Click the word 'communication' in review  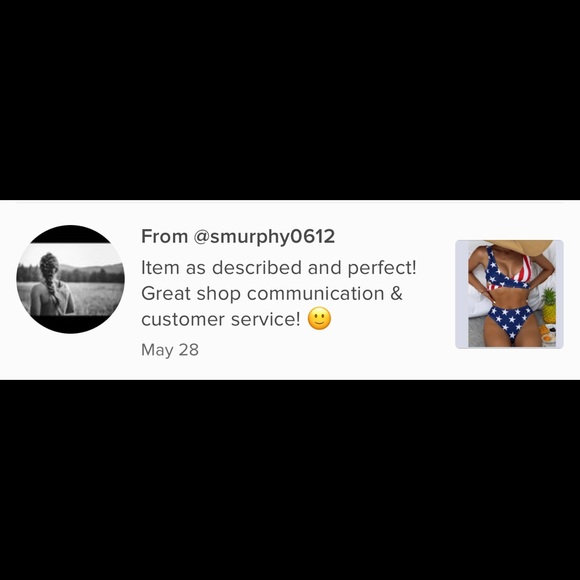click(x=316, y=293)
